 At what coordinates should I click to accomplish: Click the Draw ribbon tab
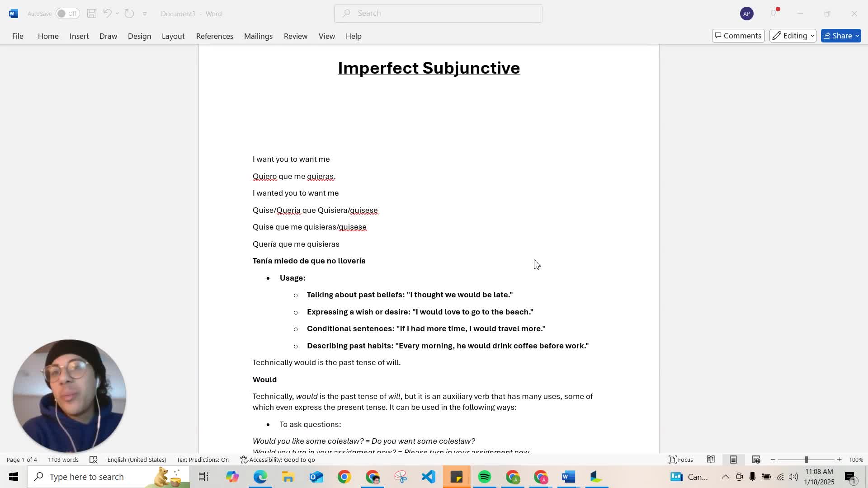point(108,36)
